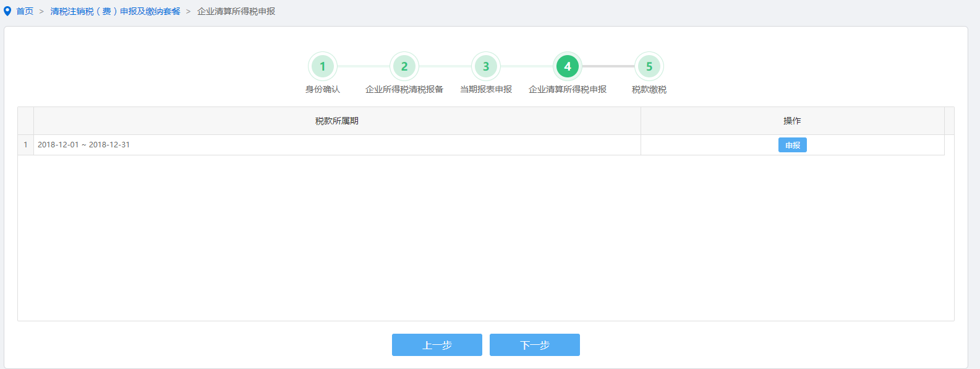Click the 税款所属期 column header
Image resolution: width=980 pixels, height=369 pixels.
(x=337, y=121)
